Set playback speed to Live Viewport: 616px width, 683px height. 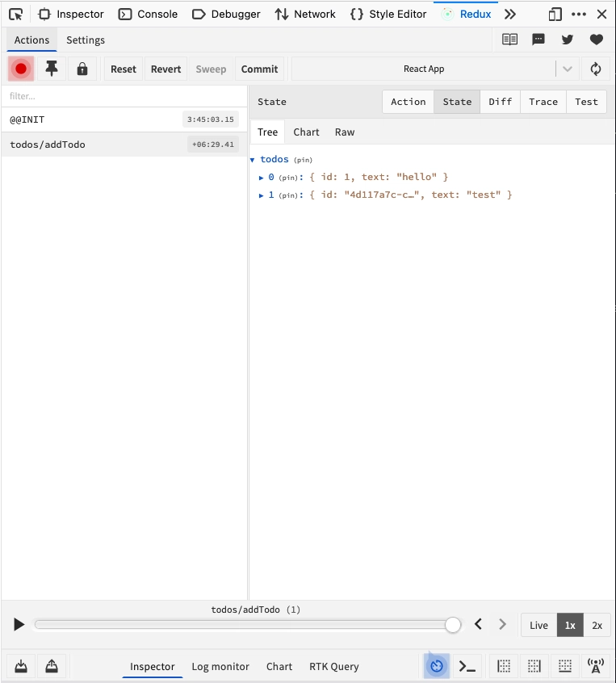538,625
